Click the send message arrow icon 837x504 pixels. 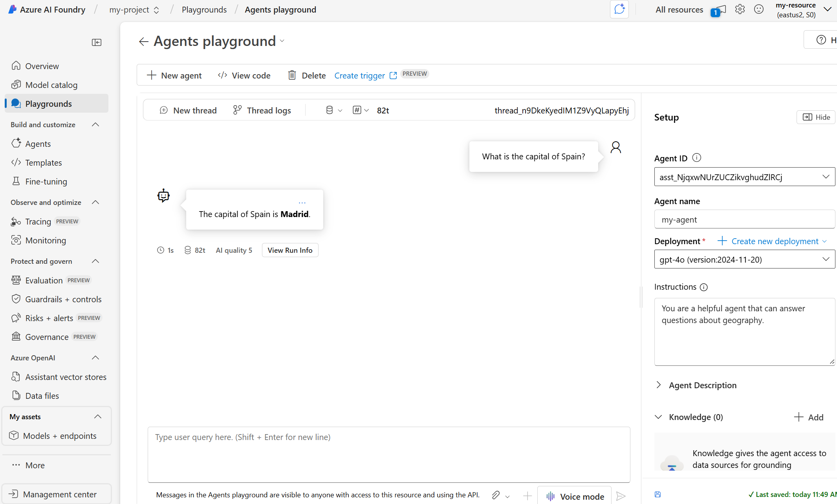pos(621,496)
